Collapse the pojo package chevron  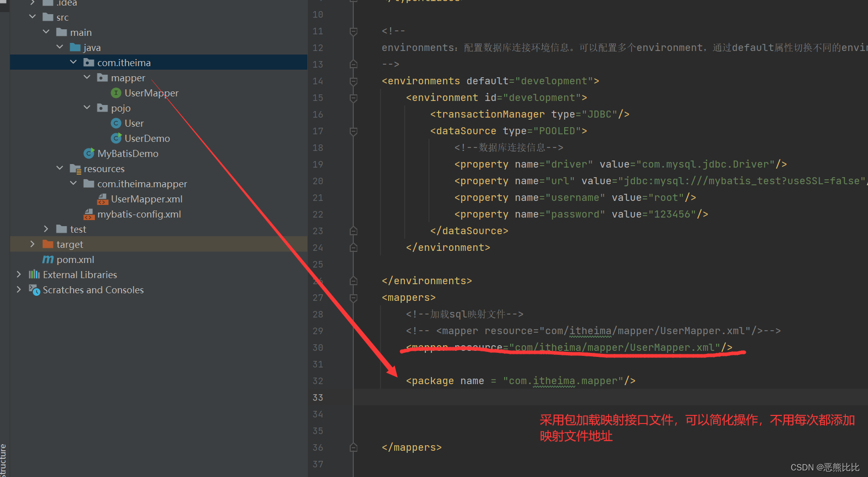pyautogui.click(x=87, y=108)
